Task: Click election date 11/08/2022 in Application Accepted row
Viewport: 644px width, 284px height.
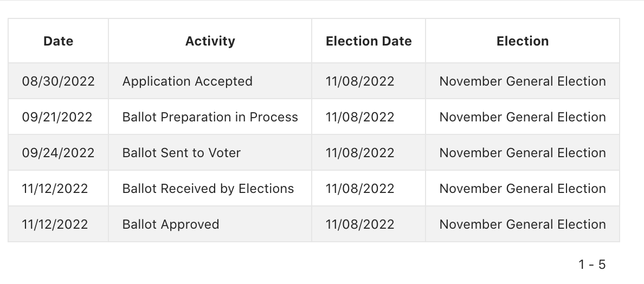Action: tap(360, 81)
